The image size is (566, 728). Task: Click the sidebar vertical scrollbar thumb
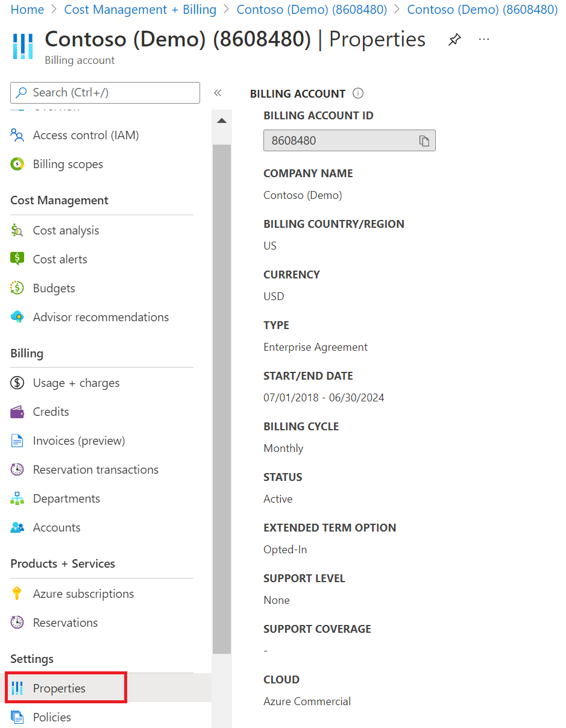point(222,399)
